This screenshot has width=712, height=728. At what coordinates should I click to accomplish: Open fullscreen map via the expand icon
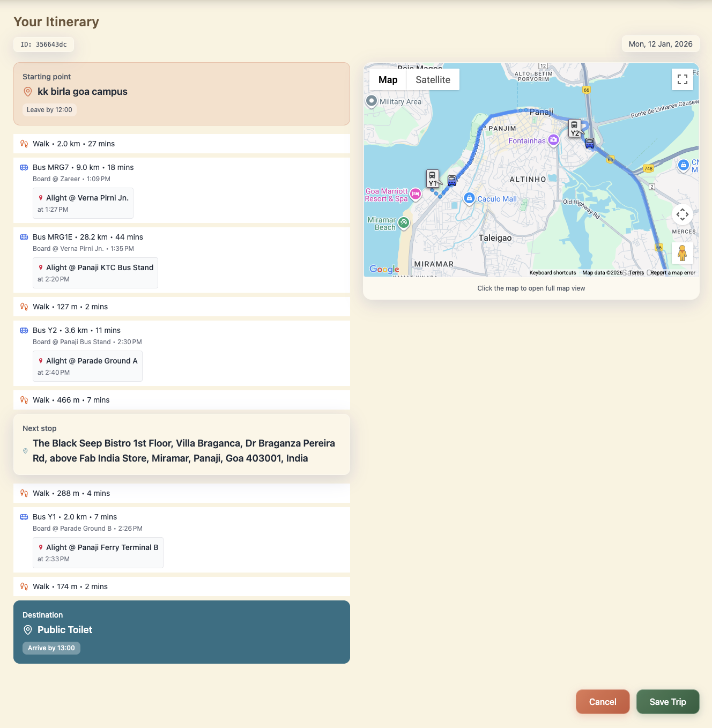click(x=682, y=79)
